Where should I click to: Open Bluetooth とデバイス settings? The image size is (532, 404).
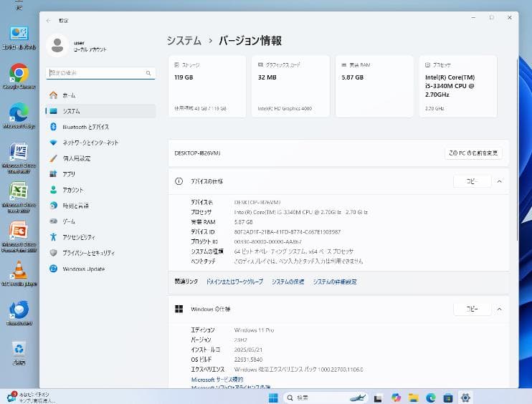[x=100, y=127]
